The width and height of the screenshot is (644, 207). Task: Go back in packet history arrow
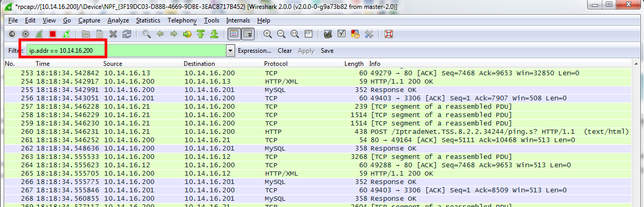pos(160,34)
